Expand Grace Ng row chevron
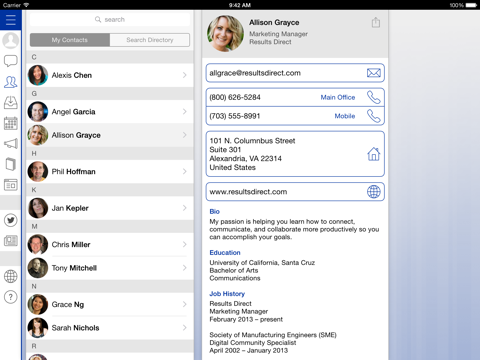This screenshot has height=360, width=480. point(185,304)
